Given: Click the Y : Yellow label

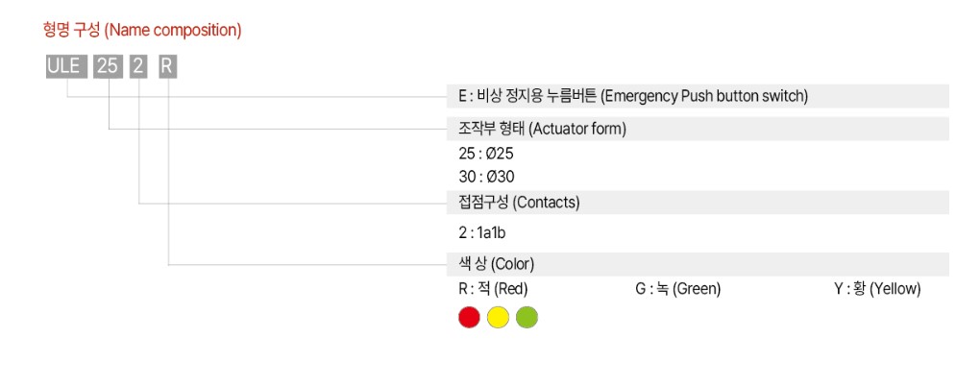Looking at the screenshot, I should click(x=877, y=289).
